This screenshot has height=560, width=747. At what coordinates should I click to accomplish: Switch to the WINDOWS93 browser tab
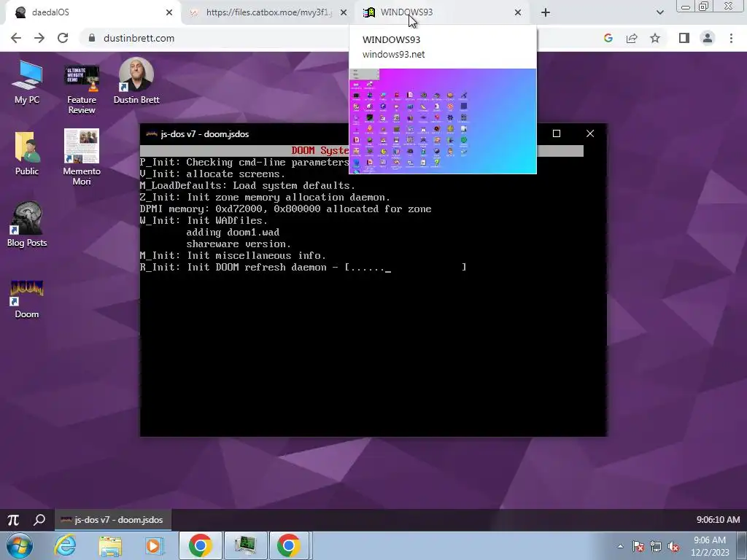point(443,12)
